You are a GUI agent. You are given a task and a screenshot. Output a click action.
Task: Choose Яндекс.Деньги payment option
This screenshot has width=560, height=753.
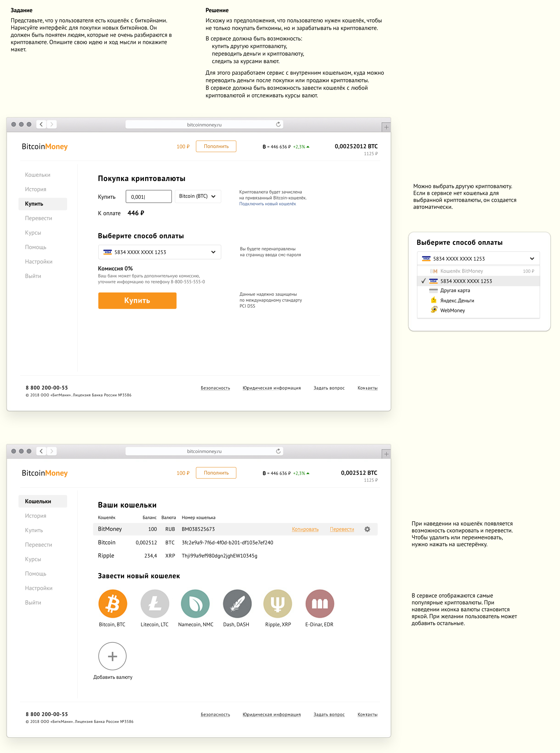click(457, 300)
